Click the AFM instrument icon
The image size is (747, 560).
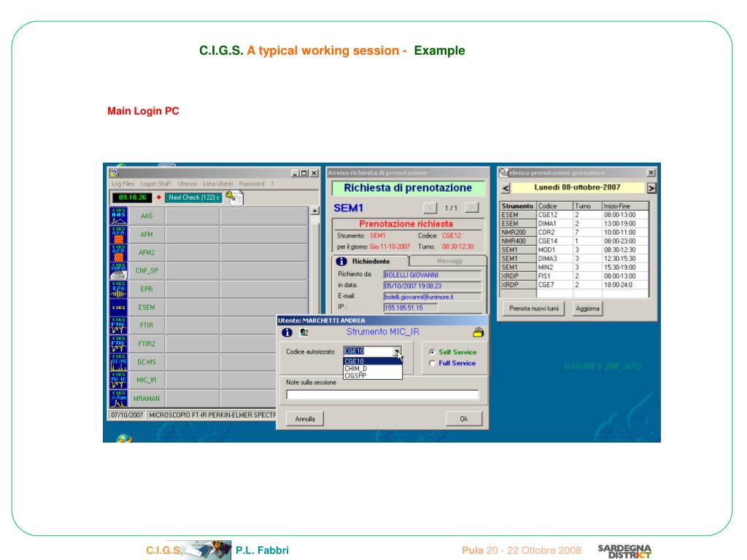[x=118, y=234]
